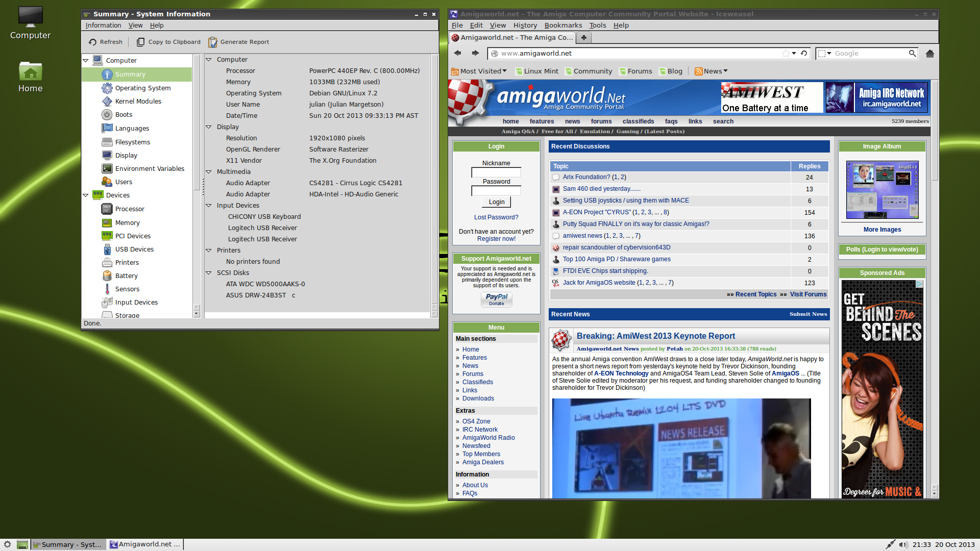The image size is (980, 551).
Task: Open the Register now! link
Action: tap(496, 239)
